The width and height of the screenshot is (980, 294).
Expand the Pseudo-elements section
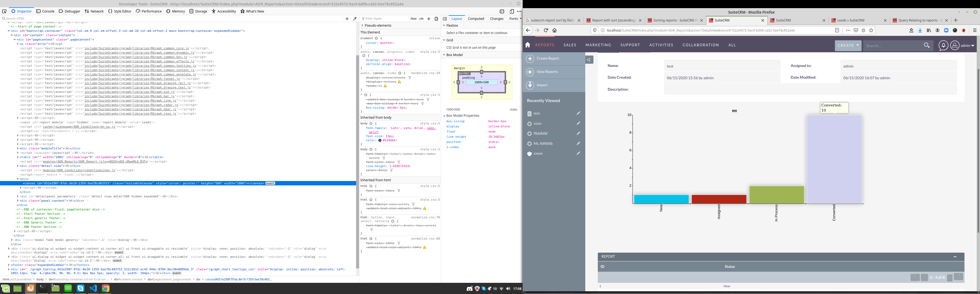pos(362,26)
